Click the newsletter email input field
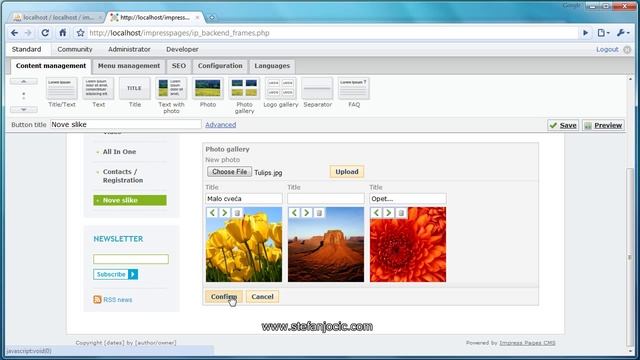The height and width of the screenshot is (360, 640). [x=131, y=259]
